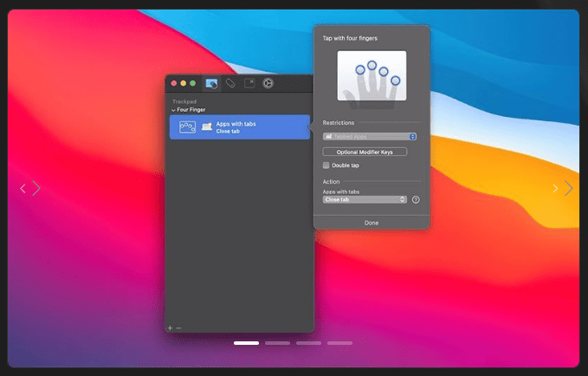The height and width of the screenshot is (376, 588).
Task: Go to the first carousel page indicator
Action: tap(247, 343)
